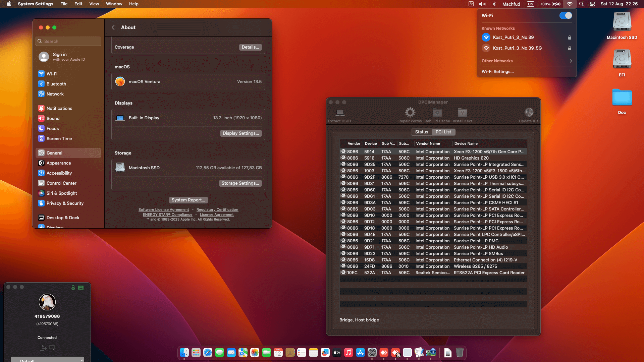
Task: Click the Rebuild Cache icon in DPCIManager
Action: [x=437, y=112]
